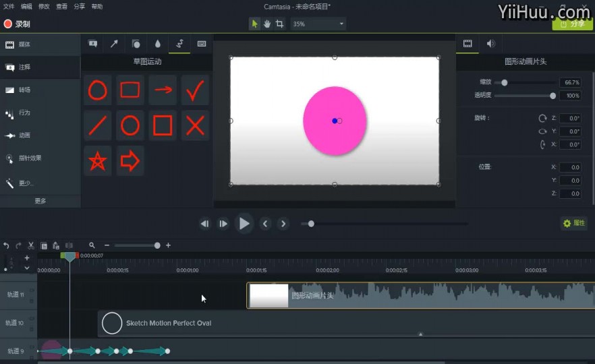Redo the last timeline action
595x364 pixels.
point(18,245)
